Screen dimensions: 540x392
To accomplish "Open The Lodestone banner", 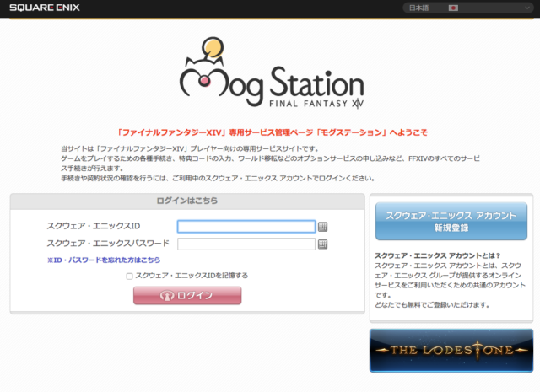I will (451, 350).
